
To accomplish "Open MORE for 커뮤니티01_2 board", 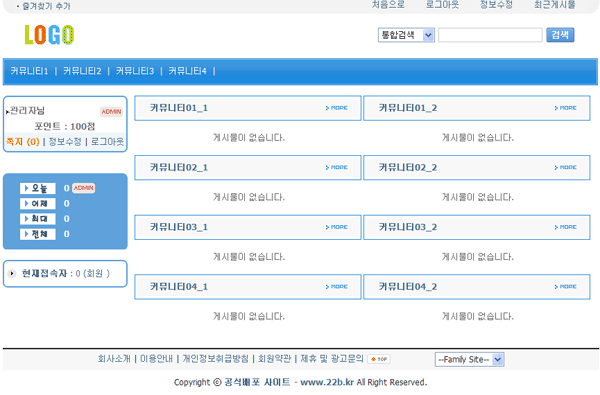I will tap(565, 108).
